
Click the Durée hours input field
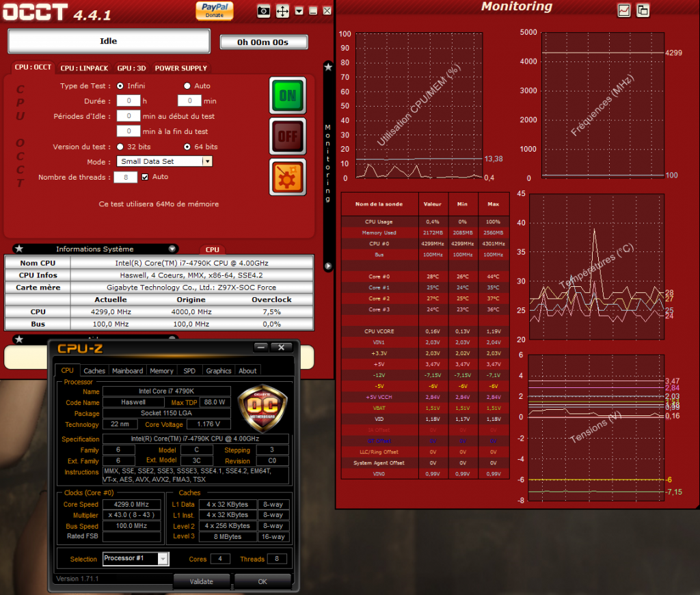(129, 101)
